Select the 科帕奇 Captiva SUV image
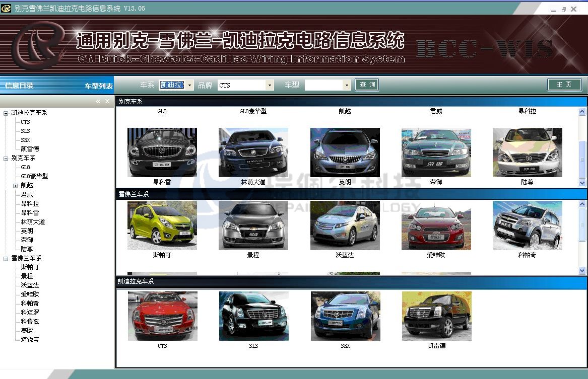588x379 pixels. (527, 225)
